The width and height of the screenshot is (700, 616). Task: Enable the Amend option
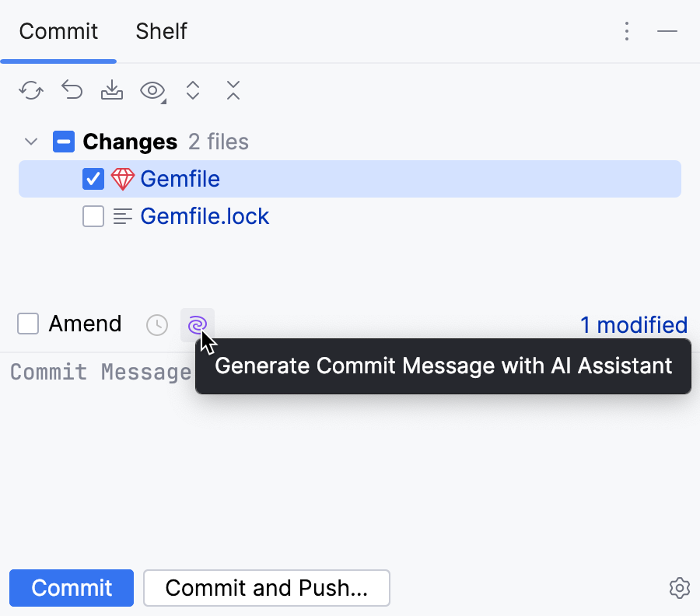(x=27, y=324)
